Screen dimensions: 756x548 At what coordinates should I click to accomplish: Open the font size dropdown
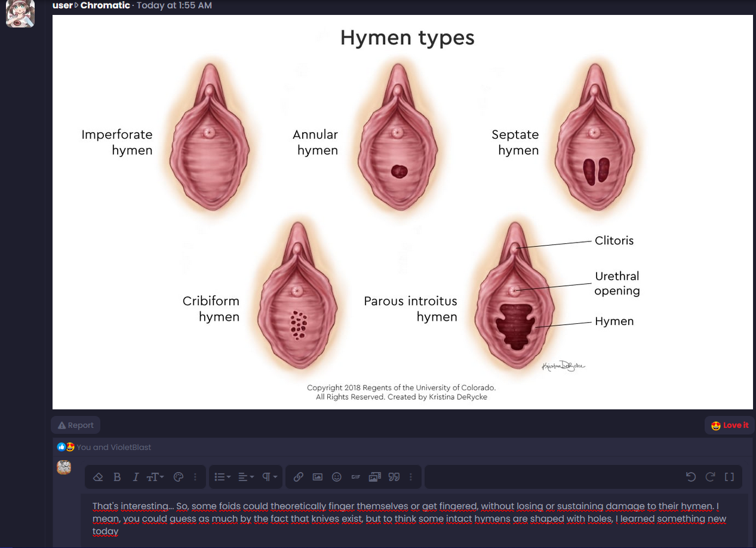coord(155,477)
